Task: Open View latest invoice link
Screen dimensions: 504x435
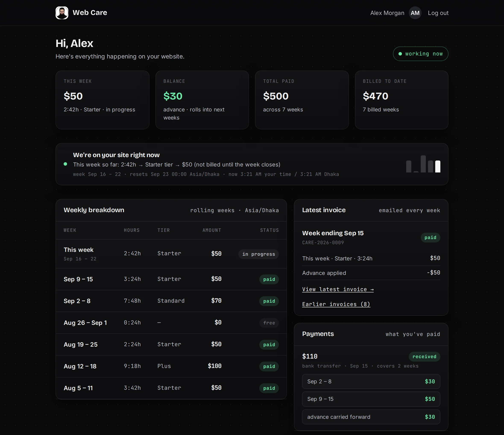Action: point(338,289)
